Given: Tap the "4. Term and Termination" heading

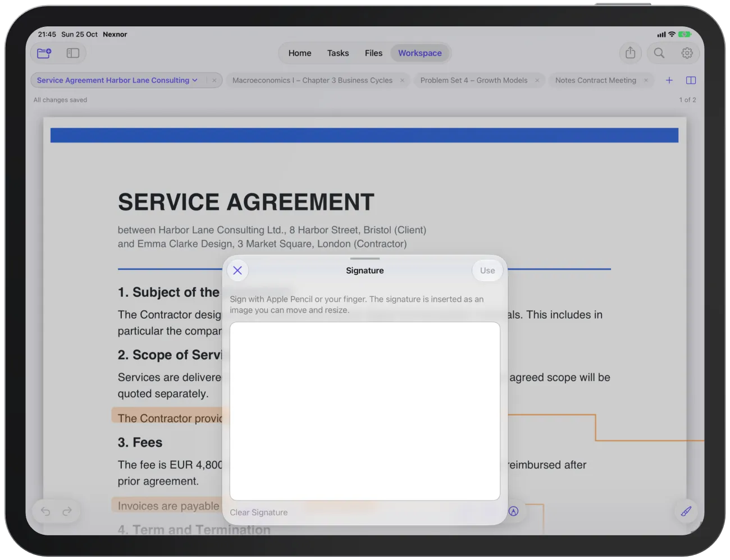Looking at the screenshot, I should pyautogui.click(x=194, y=530).
